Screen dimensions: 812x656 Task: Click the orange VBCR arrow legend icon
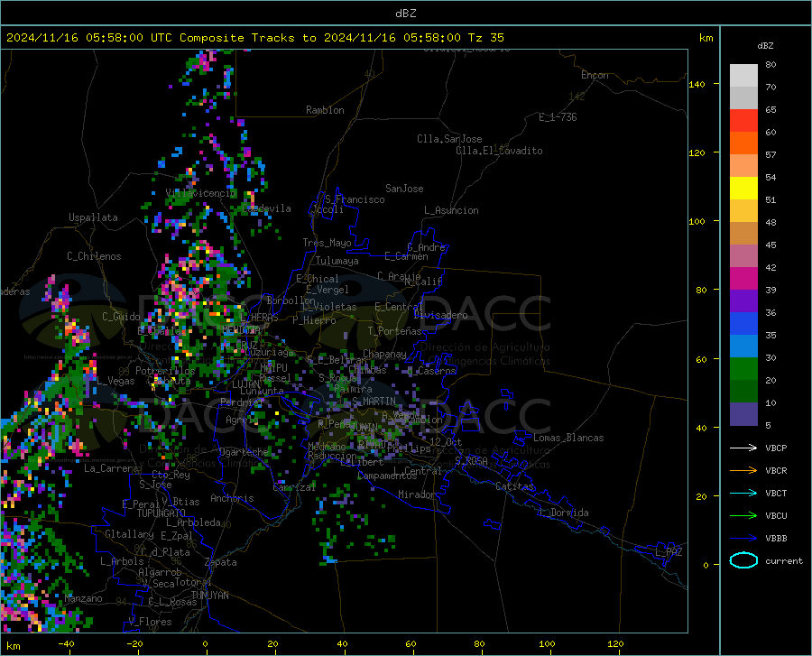[743, 471]
